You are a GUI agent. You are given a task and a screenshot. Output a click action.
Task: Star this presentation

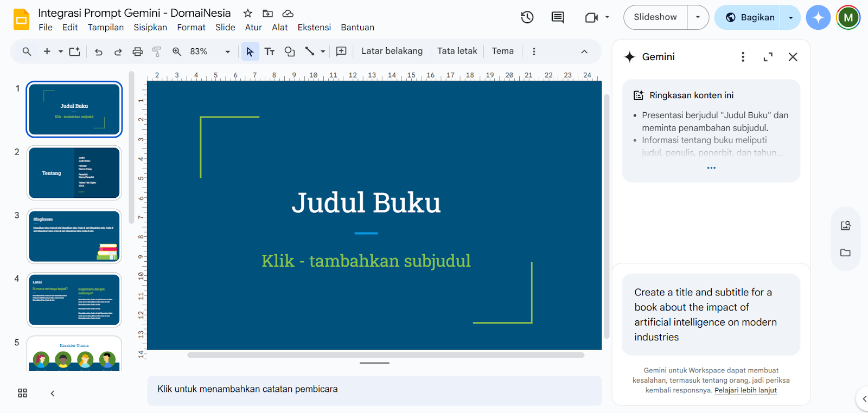[248, 13]
